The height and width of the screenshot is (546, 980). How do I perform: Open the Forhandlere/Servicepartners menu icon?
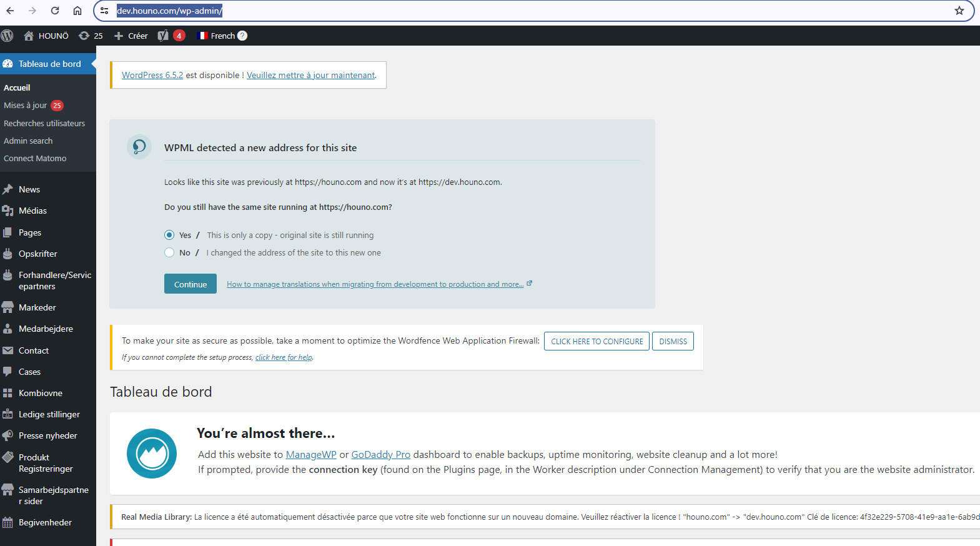click(7, 275)
